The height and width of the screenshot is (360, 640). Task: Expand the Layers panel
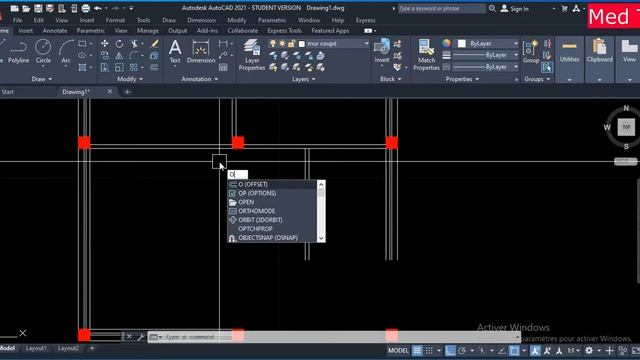[x=304, y=79]
